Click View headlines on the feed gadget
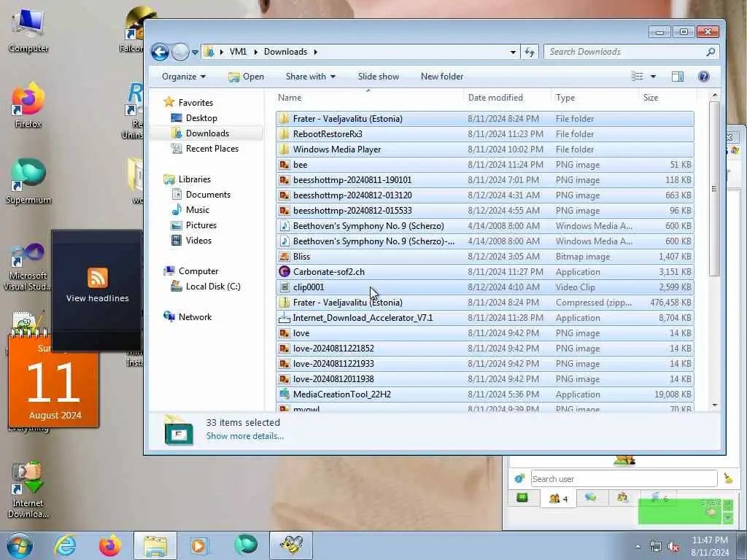The image size is (747, 560). (97, 298)
